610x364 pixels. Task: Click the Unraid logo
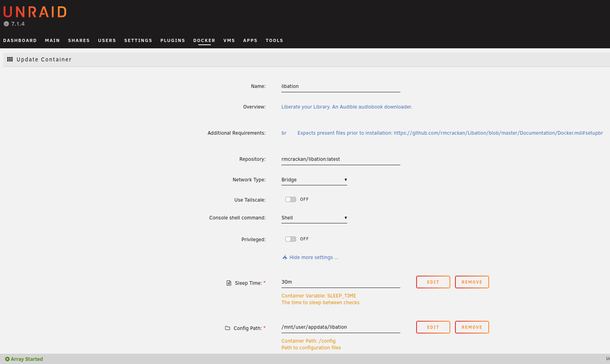pyautogui.click(x=35, y=12)
